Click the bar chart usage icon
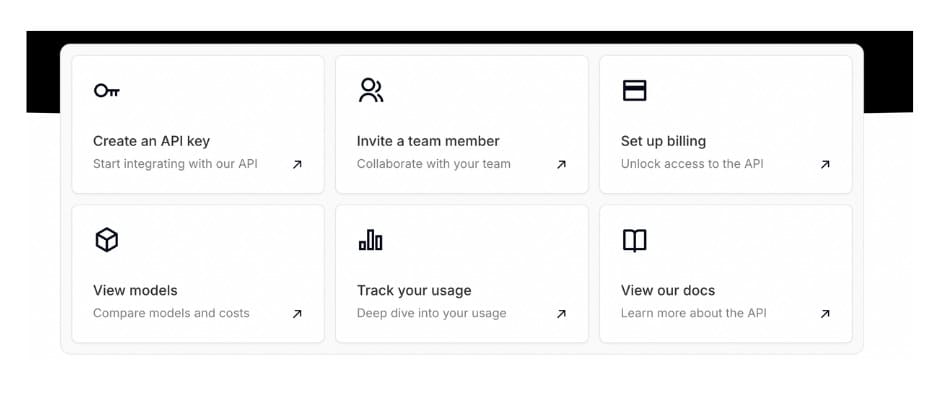Viewport: 940px width, 400px height. click(x=370, y=240)
